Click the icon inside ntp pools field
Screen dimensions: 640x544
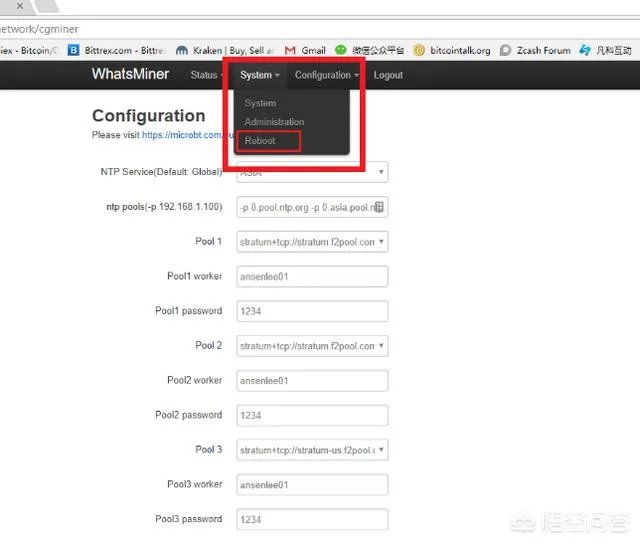point(378,207)
